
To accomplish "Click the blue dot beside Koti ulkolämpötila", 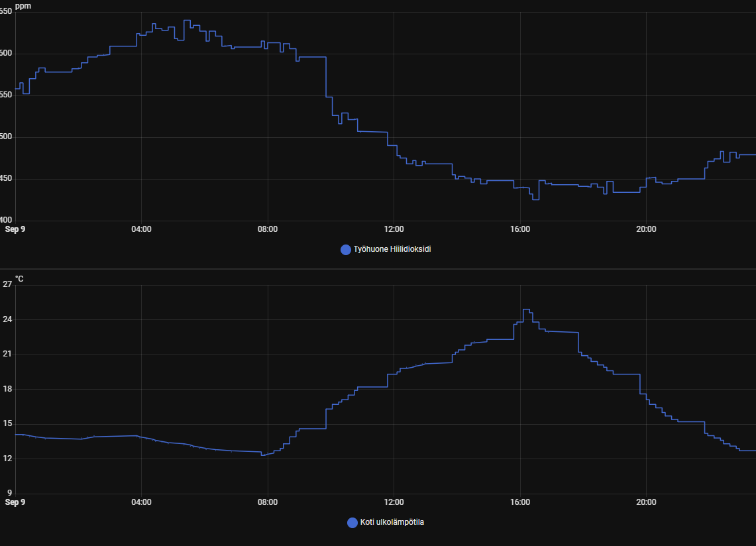I will point(352,523).
